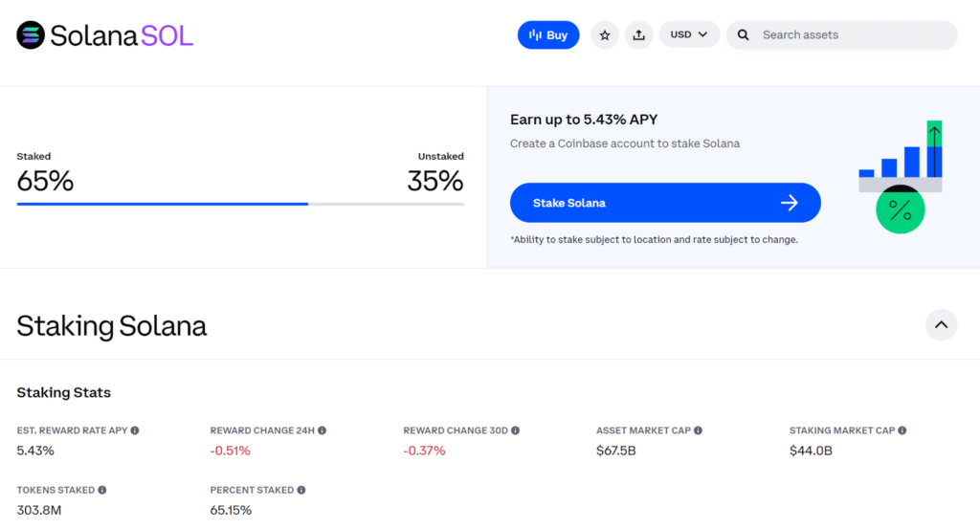Click the -0.51% reward change value
This screenshot has width=980, height=528.
pyautogui.click(x=230, y=451)
